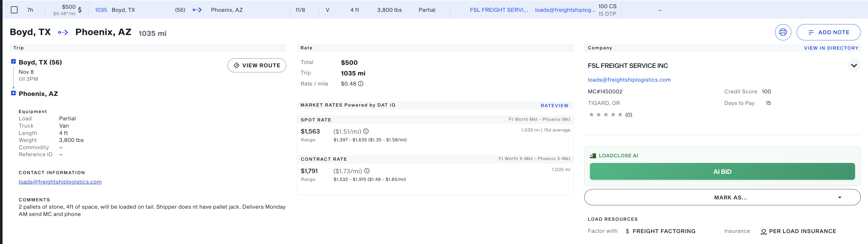The height and width of the screenshot is (244, 868).
Task: Click the Boyd, TX origin marker icon
Action: (13, 62)
